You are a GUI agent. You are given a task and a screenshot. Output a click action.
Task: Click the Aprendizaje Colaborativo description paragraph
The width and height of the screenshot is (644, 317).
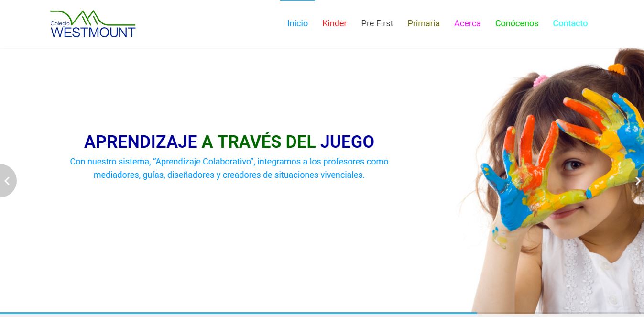coord(229,168)
